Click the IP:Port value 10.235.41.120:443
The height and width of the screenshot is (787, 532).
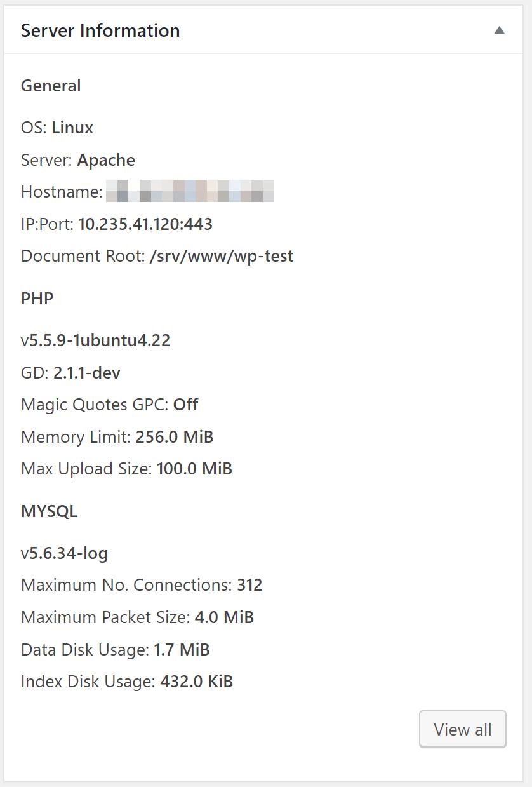tap(145, 224)
